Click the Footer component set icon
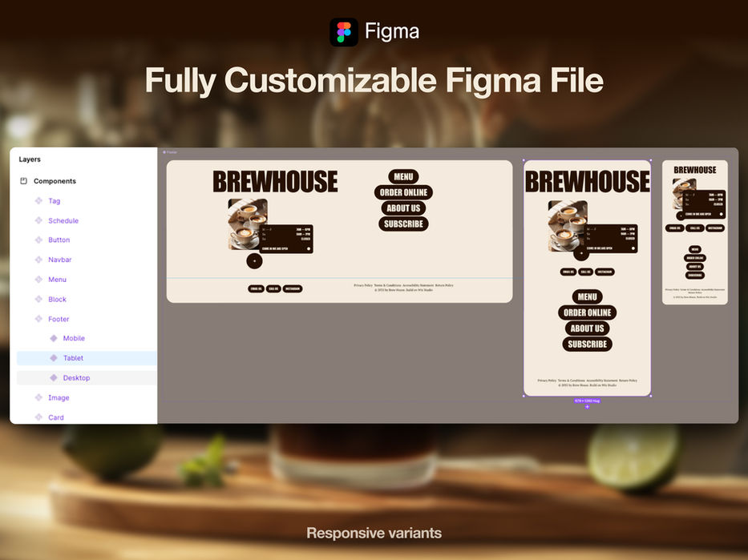 point(38,319)
